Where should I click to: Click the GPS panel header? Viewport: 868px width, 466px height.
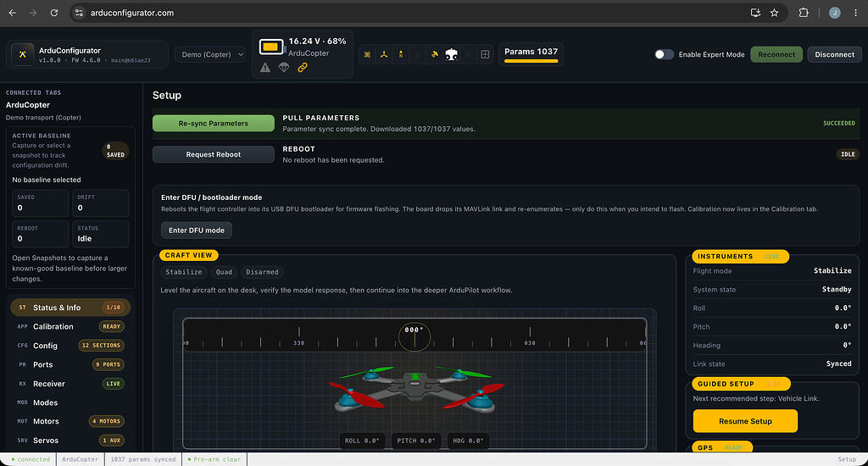coord(722,447)
